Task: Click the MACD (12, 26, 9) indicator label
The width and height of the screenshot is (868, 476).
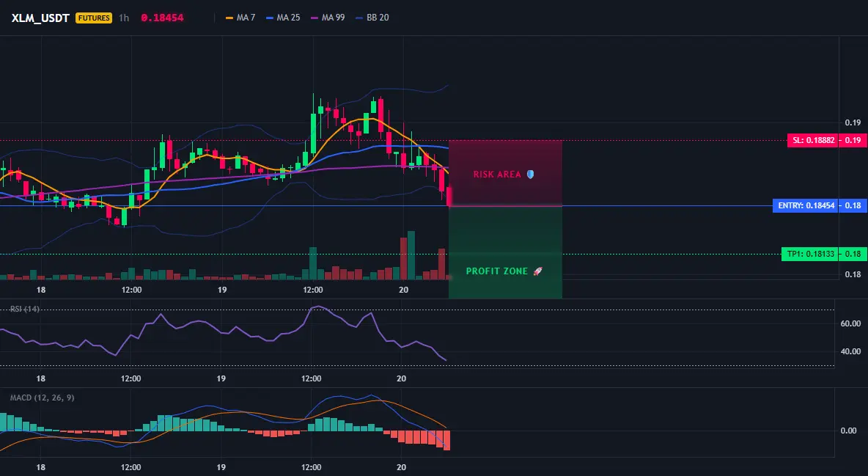Action: point(42,398)
